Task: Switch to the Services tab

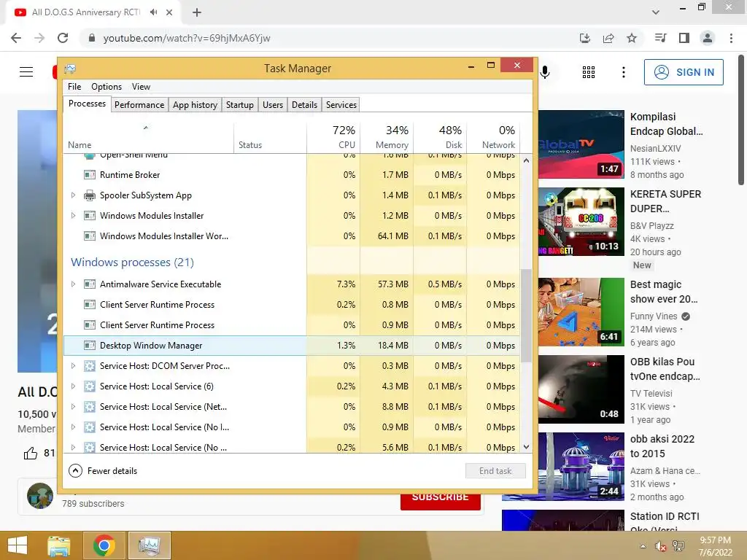Action: (x=341, y=105)
